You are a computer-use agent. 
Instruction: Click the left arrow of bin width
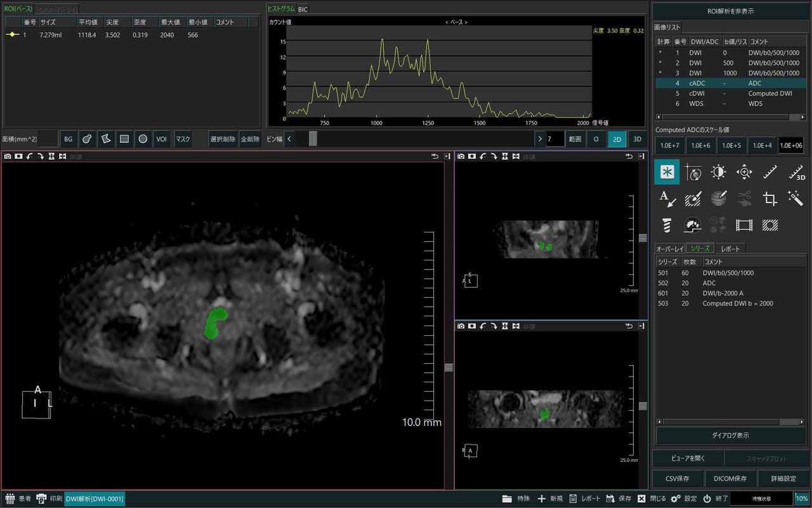point(289,138)
